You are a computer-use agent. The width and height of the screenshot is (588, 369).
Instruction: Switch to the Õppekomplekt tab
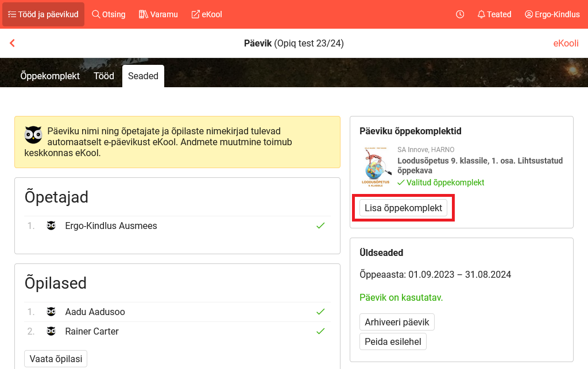click(50, 76)
